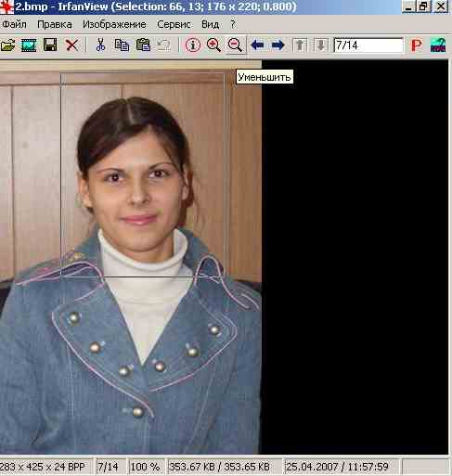This screenshot has width=452, height=476.
Task: Delete file using the red X icon
Action: coord(71,45)
